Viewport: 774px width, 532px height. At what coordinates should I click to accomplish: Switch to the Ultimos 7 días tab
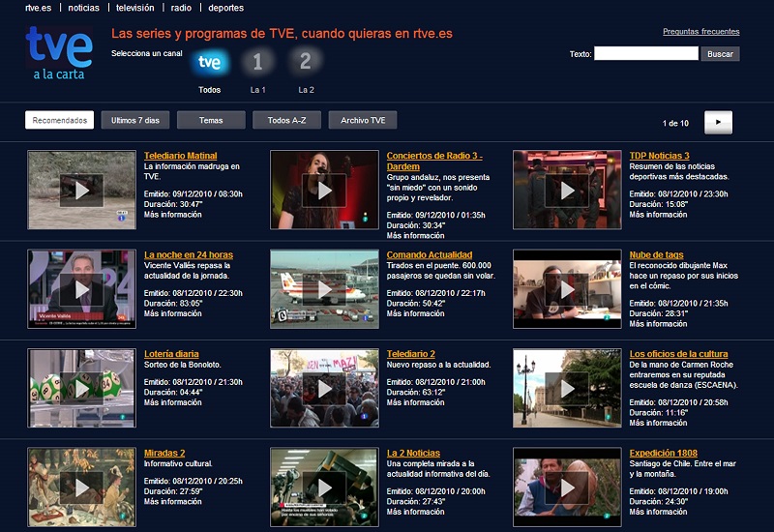pyautogui.click(x=135, y=120)
